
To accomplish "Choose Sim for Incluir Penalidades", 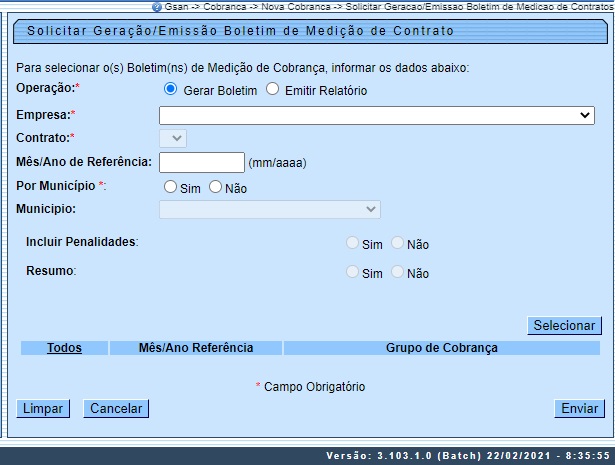I will [352, 243].
